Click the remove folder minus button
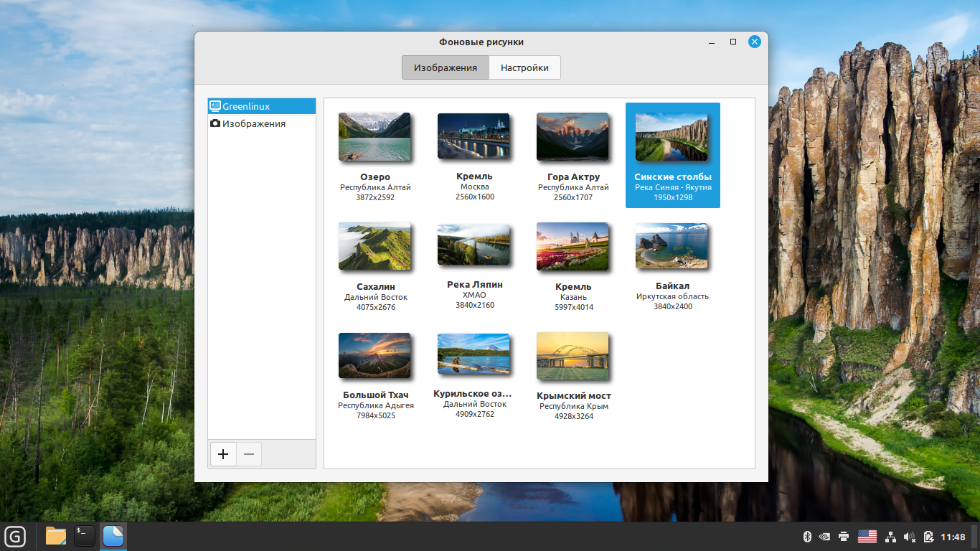980x551 pixels. [x=249, y=454]
